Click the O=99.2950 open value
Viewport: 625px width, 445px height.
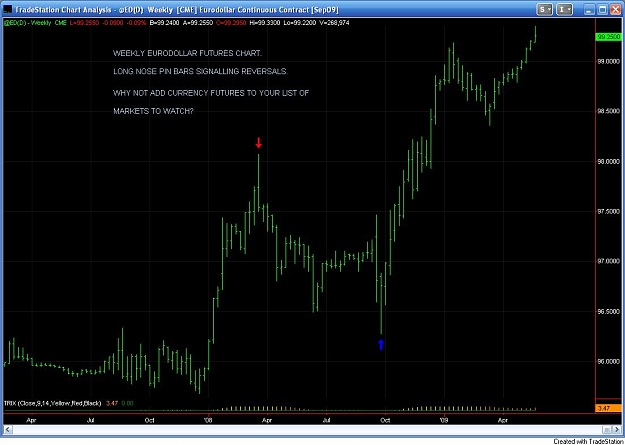[230, 23]
